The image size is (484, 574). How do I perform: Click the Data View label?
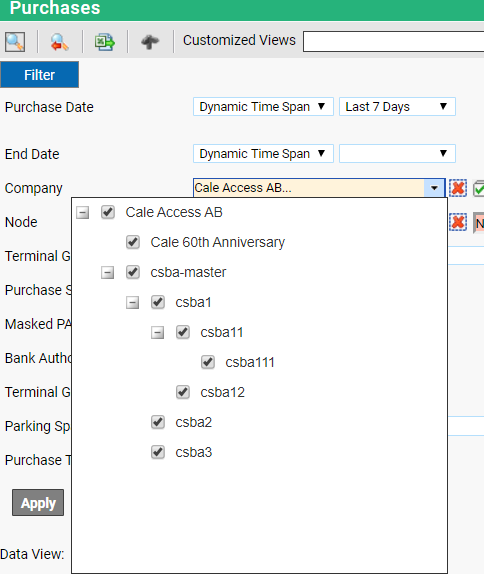tap(32, 554)
